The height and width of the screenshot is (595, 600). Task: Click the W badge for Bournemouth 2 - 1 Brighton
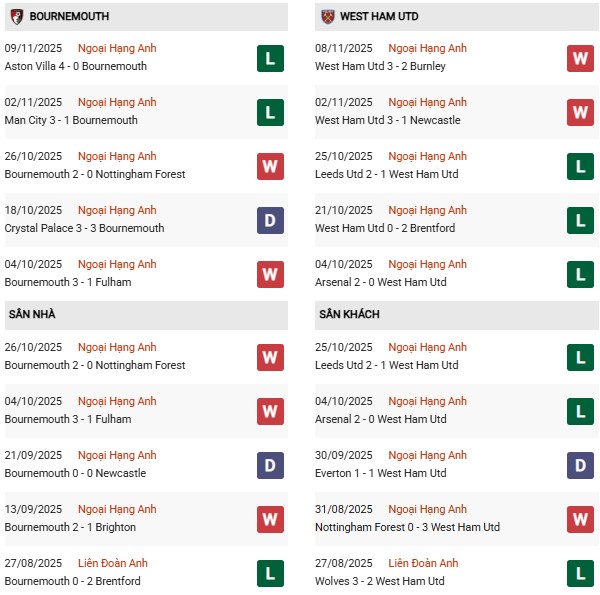point(270,519)
